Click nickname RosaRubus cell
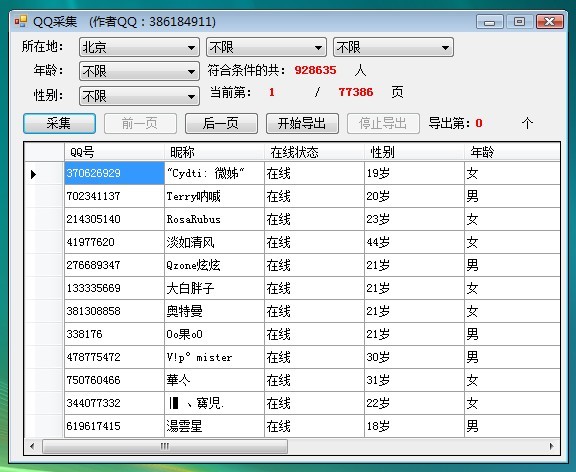 click(x=215, y=219)
